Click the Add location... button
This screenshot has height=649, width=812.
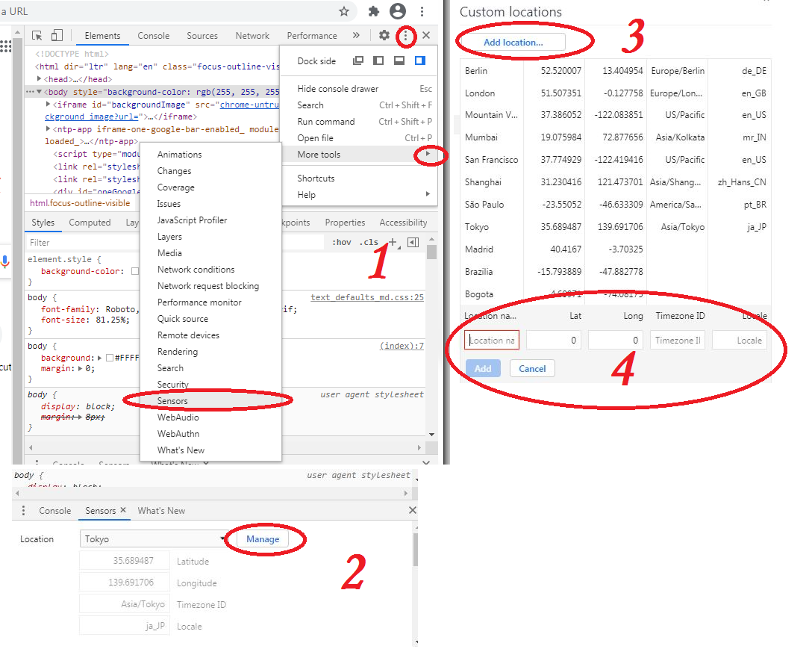[513, 43]
